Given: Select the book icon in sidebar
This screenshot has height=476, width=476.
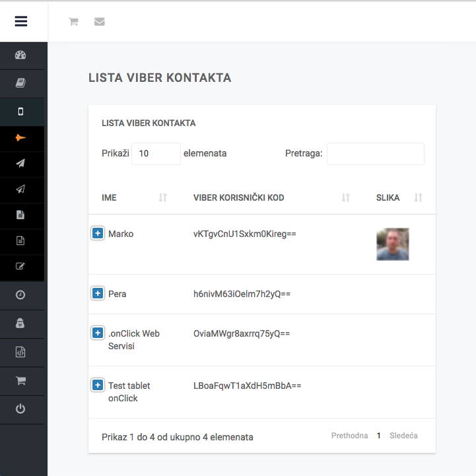Looking at the screenshot, I should [x=20, y=83].
